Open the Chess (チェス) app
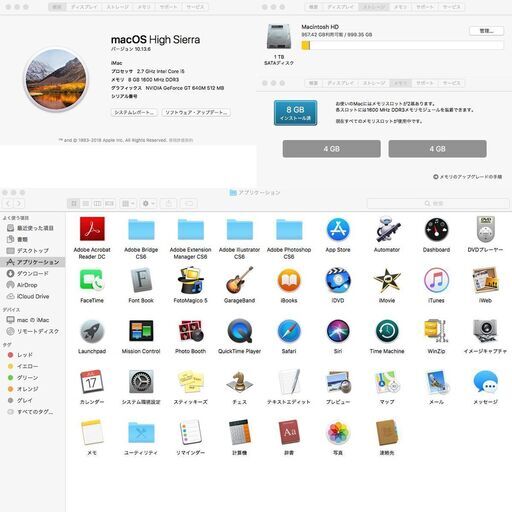512x512 pixels. [240, 382]
